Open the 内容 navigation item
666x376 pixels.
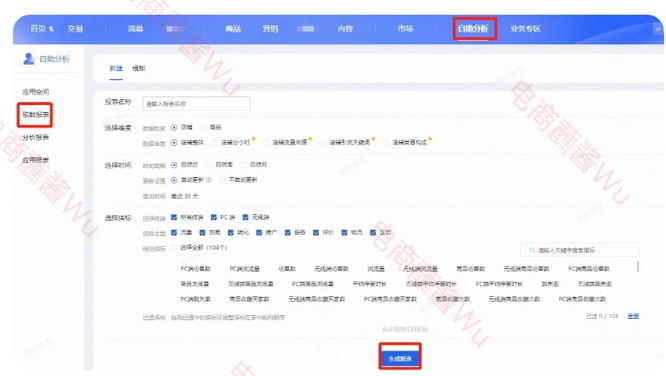coord(345,28)
